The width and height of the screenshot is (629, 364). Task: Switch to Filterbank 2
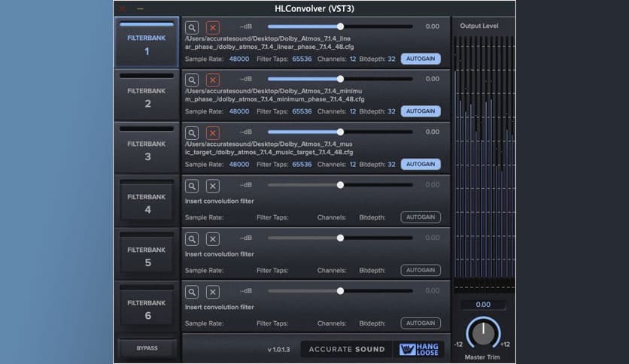tap(147, 96)
